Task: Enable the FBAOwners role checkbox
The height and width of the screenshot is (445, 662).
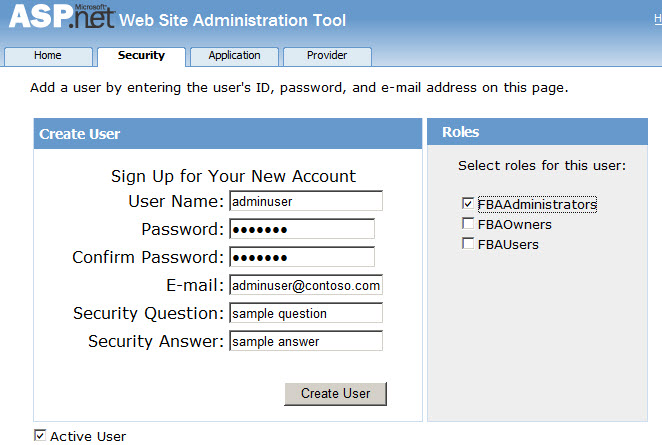Action: click(467, 224)
